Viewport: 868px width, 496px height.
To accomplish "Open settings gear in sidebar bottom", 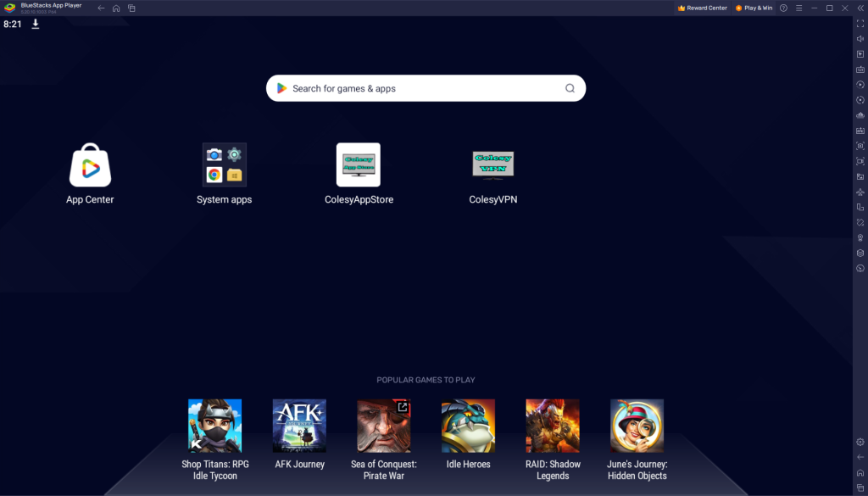I will pyautogui.click(x=860, y=442).
